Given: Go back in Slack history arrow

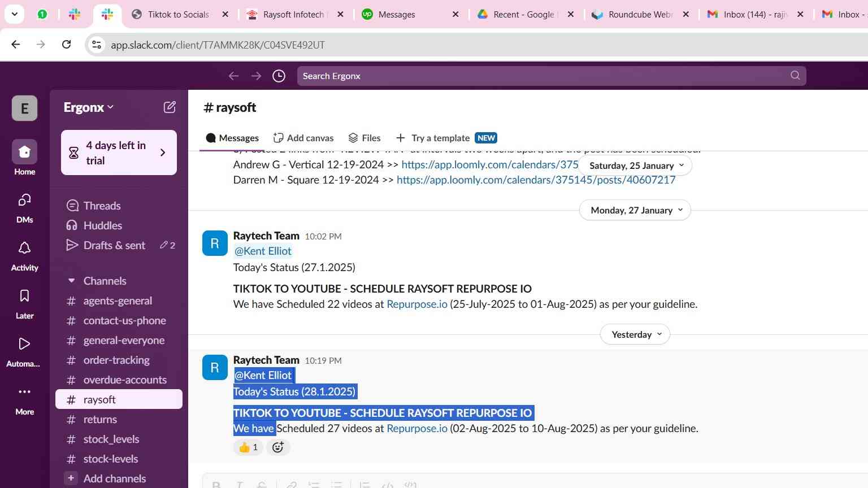Looking at the screenshot, I should point(233,76).
